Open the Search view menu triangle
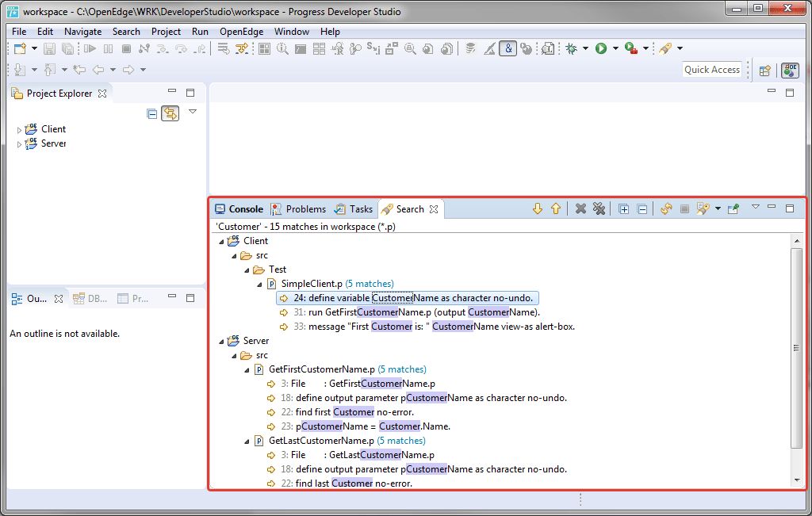812x516 pixels. [x=756, y=207]
